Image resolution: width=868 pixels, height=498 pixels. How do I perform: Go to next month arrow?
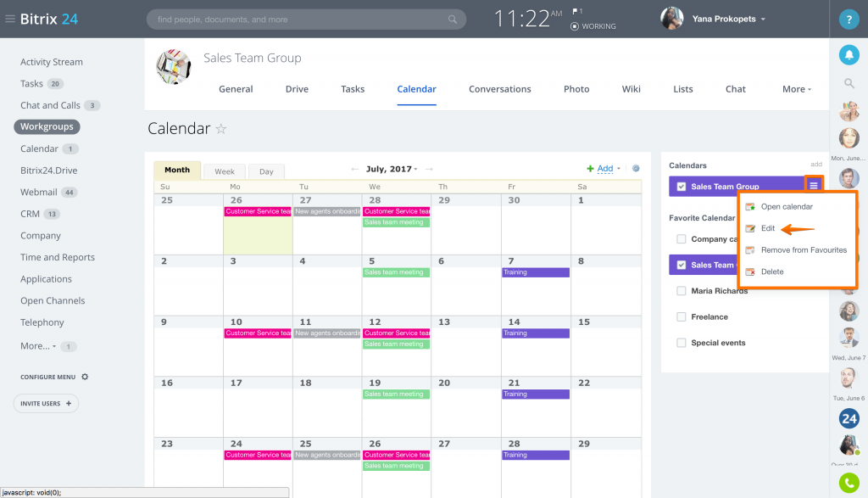pyautogui.click(x=429, y=169)
